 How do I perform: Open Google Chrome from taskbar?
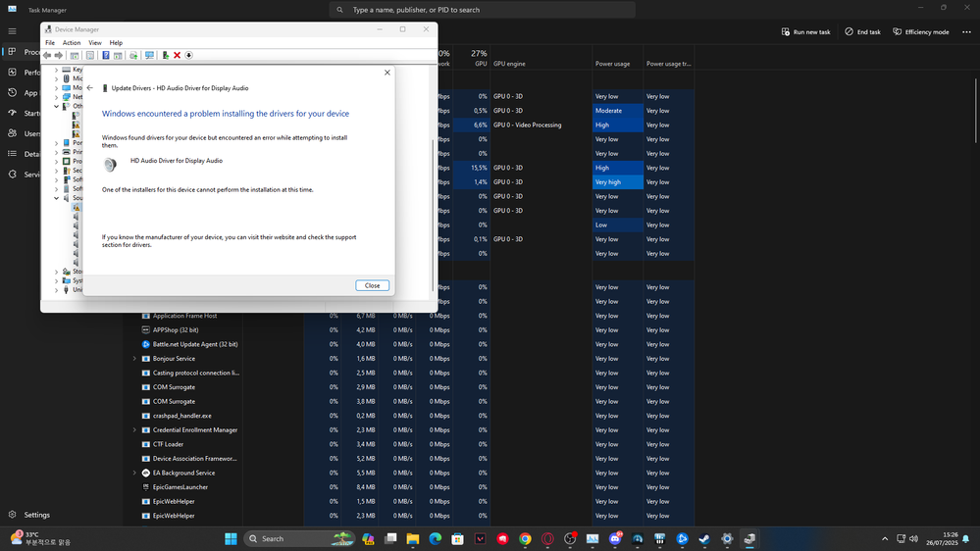pos(525,538)
